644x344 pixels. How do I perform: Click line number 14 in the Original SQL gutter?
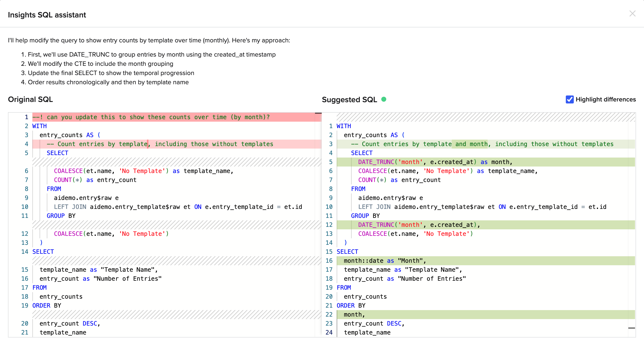pyautogui.click(x=24, y=252)
